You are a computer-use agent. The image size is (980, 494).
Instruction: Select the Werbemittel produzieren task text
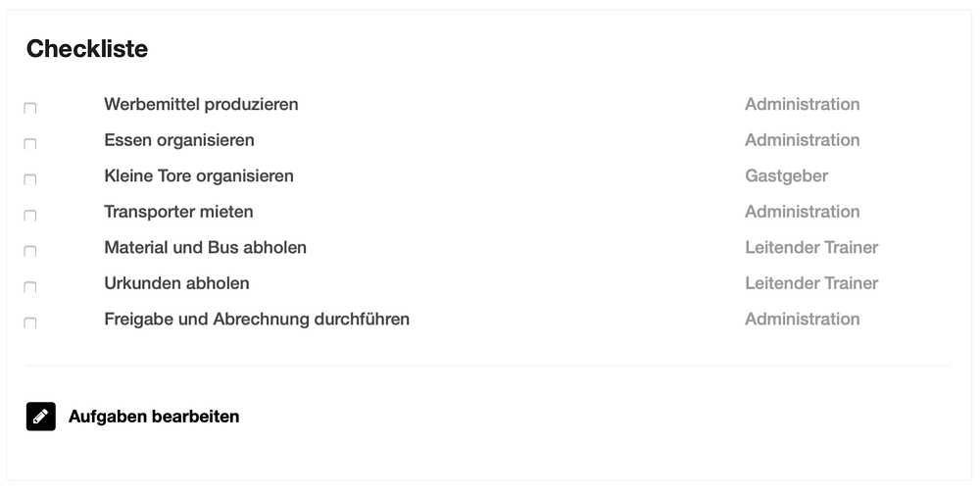(201, 105)
